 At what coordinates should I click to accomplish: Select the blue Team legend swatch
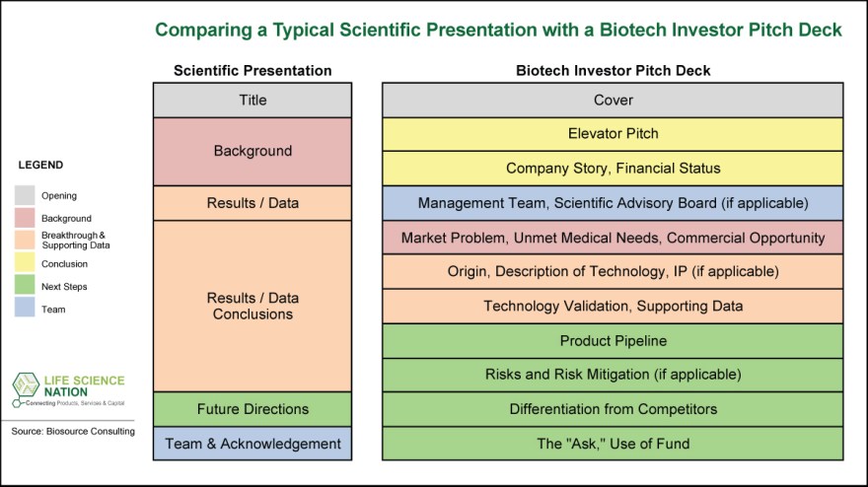coord(24,309)
